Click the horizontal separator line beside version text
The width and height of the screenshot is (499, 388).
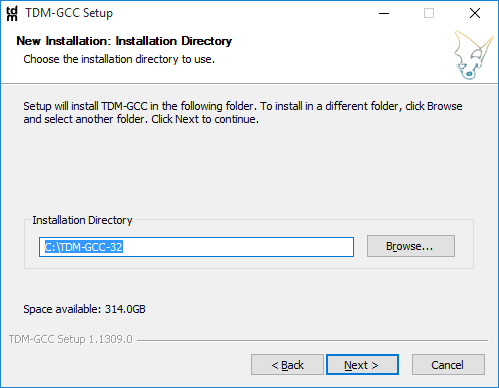click(312, 340)
